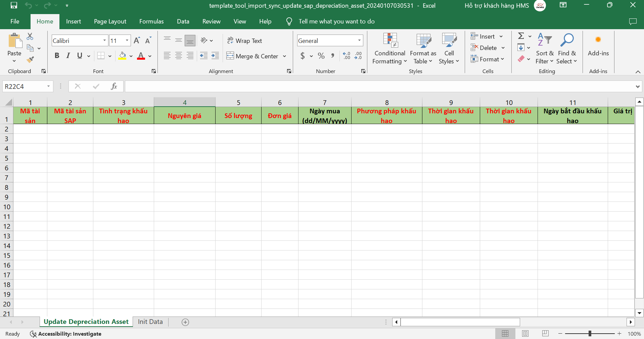The width and height of the screenshot is (644, 339).
Task: Open the Calibri font name dropdown
Action: [104, 41]
